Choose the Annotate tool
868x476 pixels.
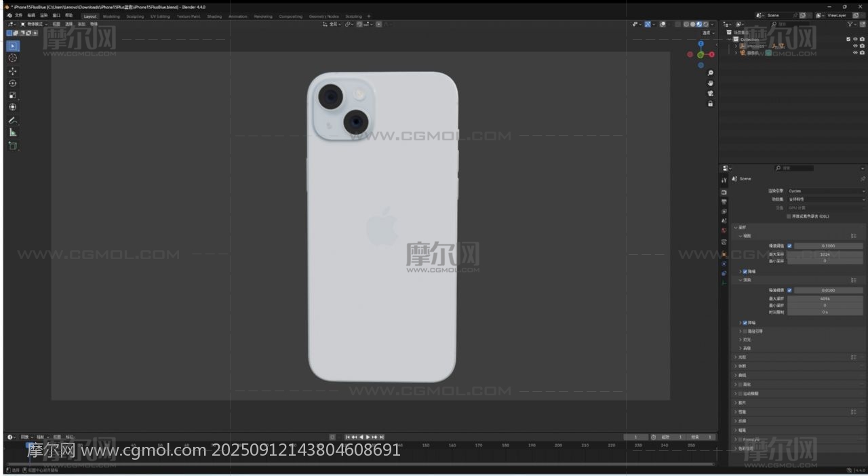pyautogui.click(x=13, y=121)
